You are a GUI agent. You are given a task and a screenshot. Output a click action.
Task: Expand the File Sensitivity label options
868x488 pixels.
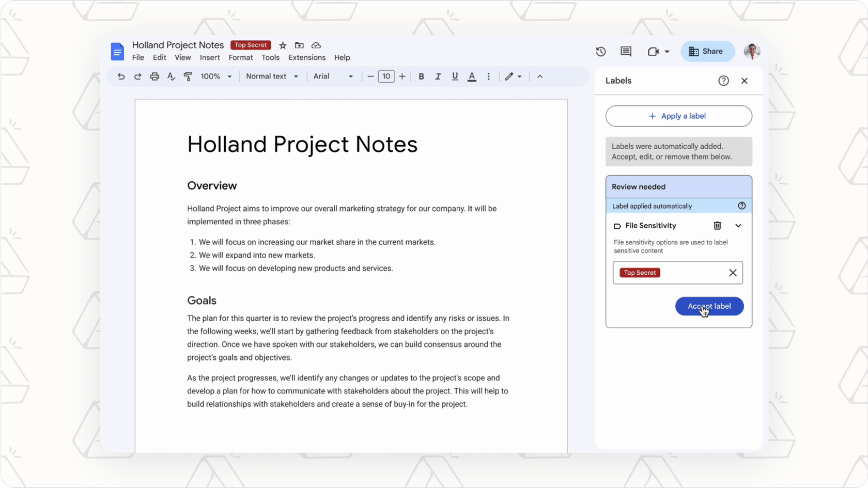click(738, 226)
